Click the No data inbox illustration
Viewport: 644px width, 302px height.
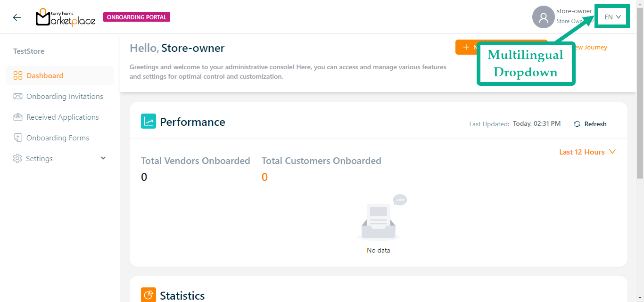pos(379,219)
